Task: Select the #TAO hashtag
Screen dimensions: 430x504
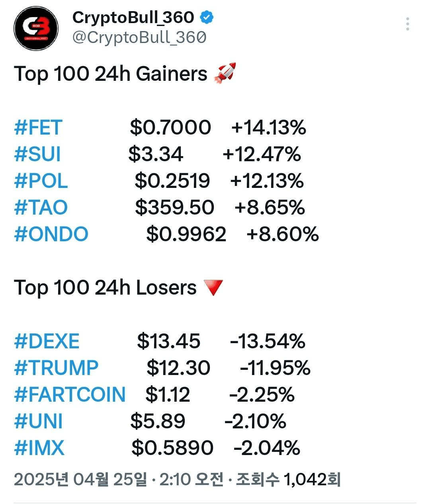Action: 41,207
